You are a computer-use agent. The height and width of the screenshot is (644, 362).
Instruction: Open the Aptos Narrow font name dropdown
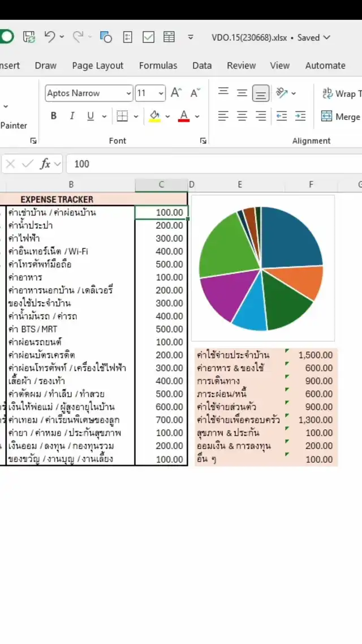click(x=129, y=93)
